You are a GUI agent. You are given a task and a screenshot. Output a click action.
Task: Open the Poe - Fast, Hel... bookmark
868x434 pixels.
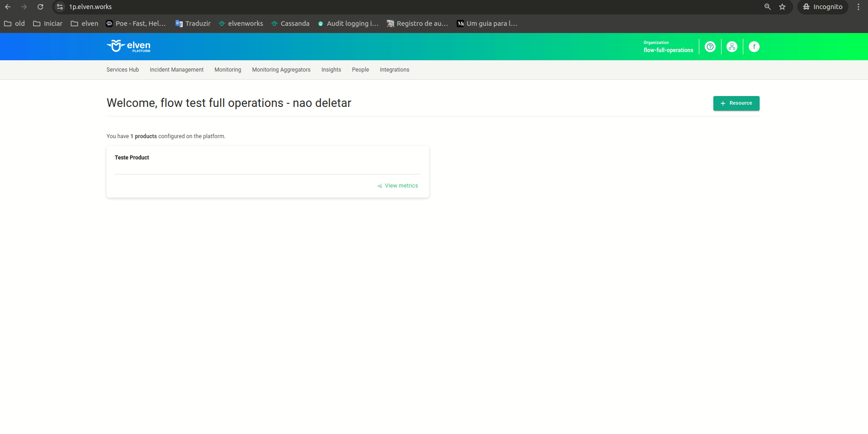tap(136, 24)
